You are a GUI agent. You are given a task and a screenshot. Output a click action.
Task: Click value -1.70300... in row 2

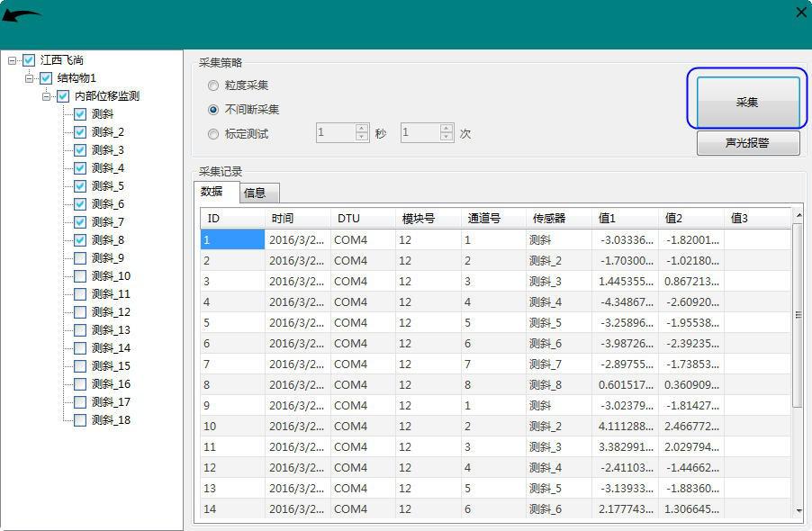625,261
